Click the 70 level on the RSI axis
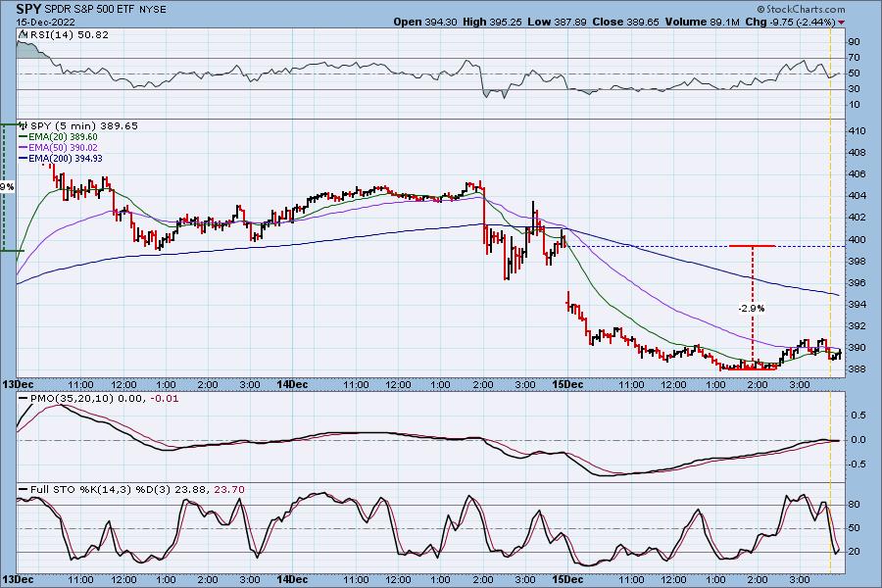 [854, 58]
